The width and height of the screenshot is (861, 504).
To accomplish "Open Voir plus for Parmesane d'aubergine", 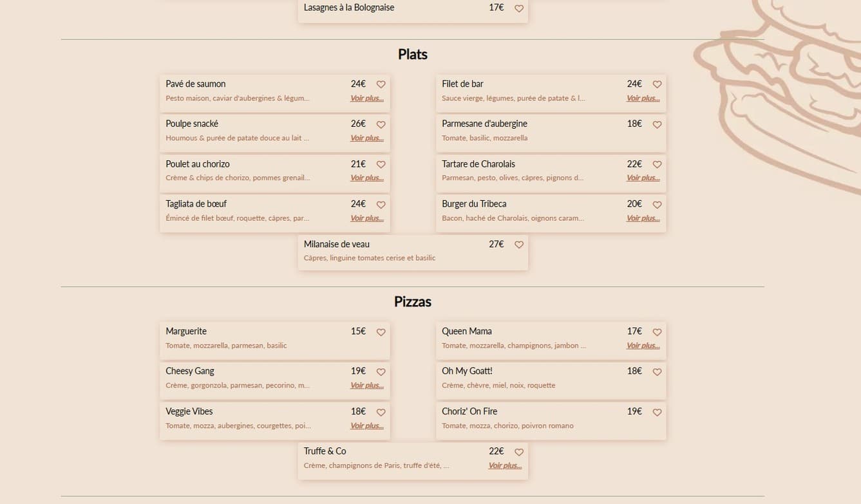I will point(643,137).
